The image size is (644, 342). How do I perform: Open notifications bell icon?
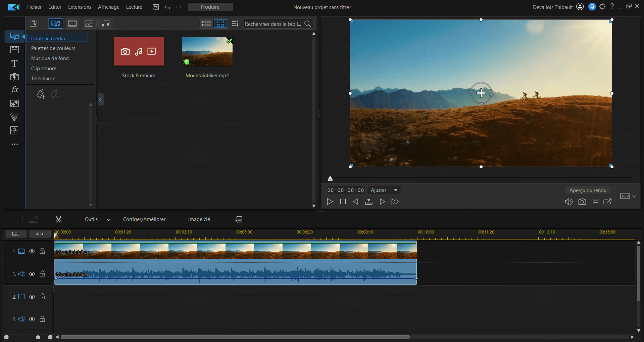[x=592, y=7]
